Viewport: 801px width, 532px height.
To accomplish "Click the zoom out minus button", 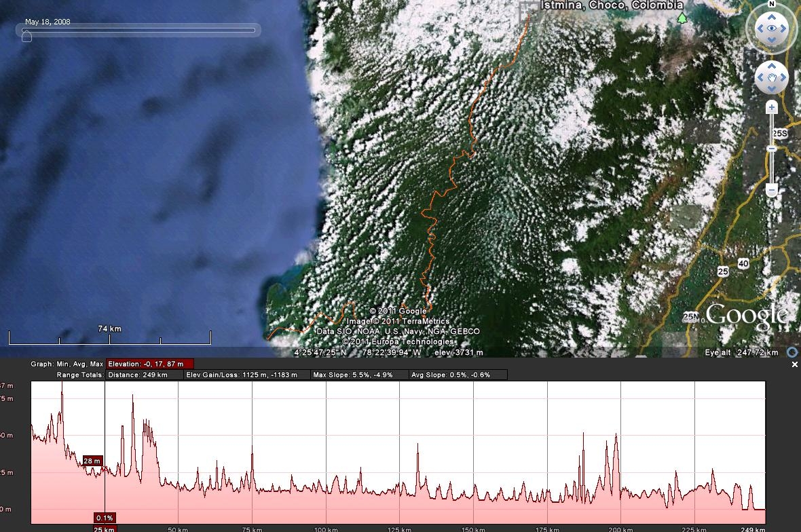I will [x=772, y=190].
